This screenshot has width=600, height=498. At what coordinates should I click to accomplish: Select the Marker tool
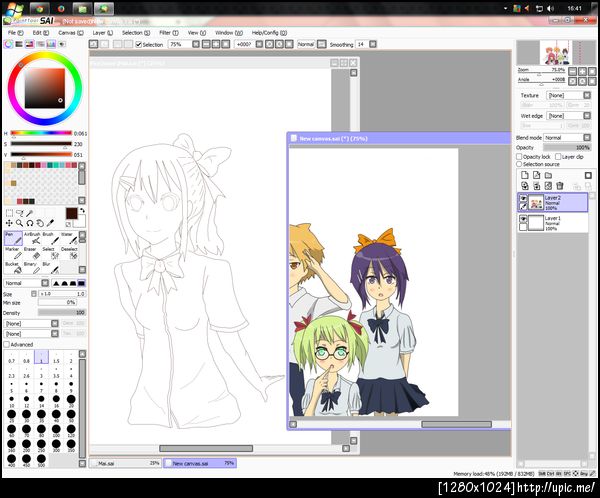pos(13,253)
